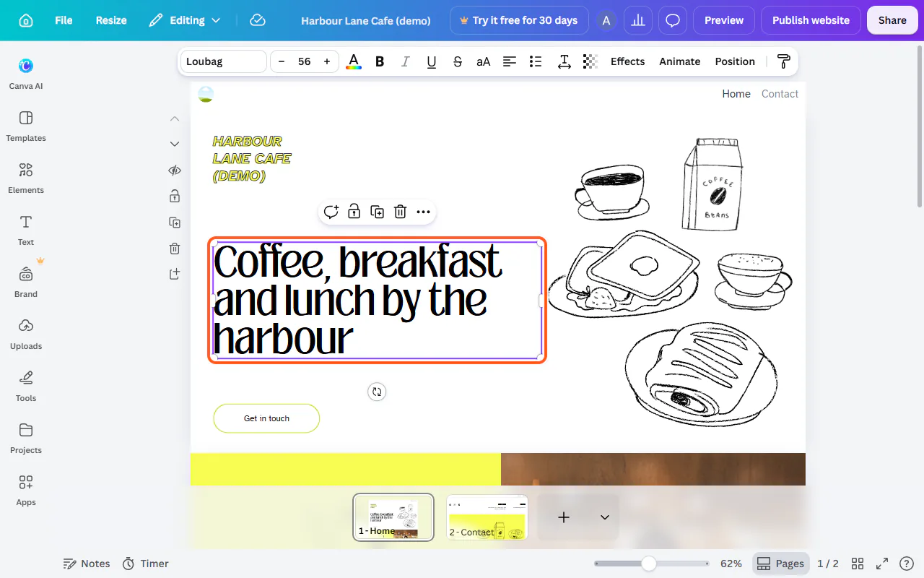
Task: Toggle italic formatting
Action: [x=406, y=61]
